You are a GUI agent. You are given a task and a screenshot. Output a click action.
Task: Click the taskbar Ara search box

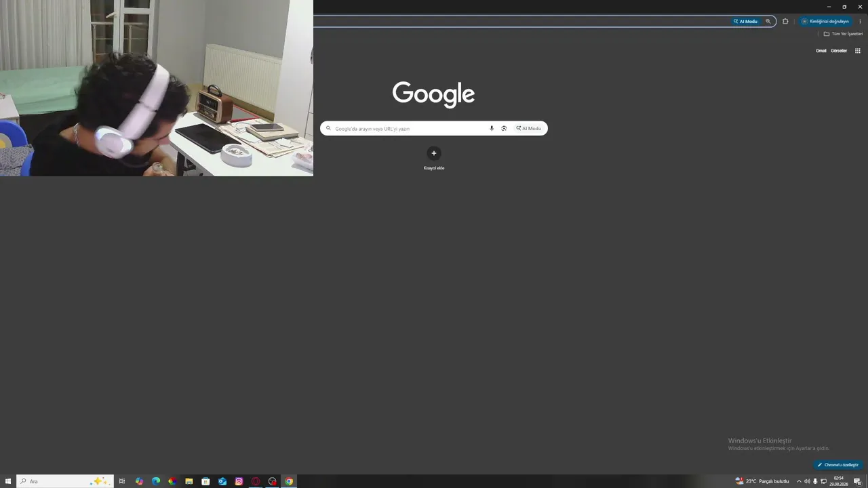[x=65, y=481]
